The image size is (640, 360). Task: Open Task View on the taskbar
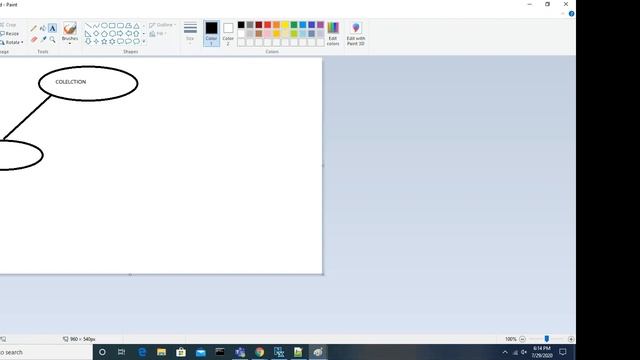pyautogui.click(x=122, y=352)
